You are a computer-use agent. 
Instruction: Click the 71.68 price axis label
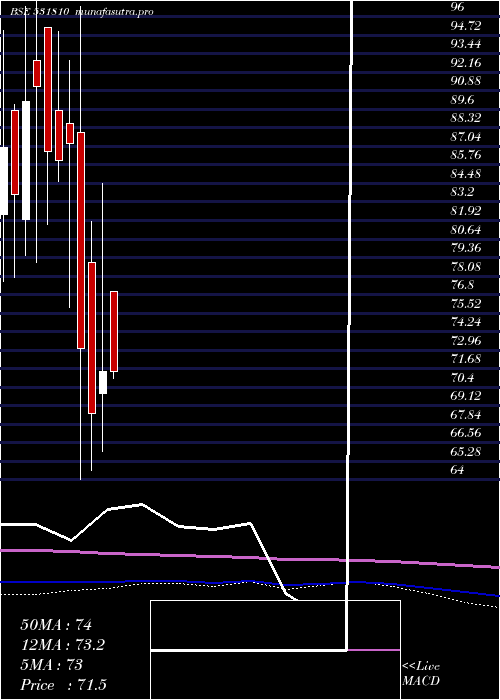point(466,359)
